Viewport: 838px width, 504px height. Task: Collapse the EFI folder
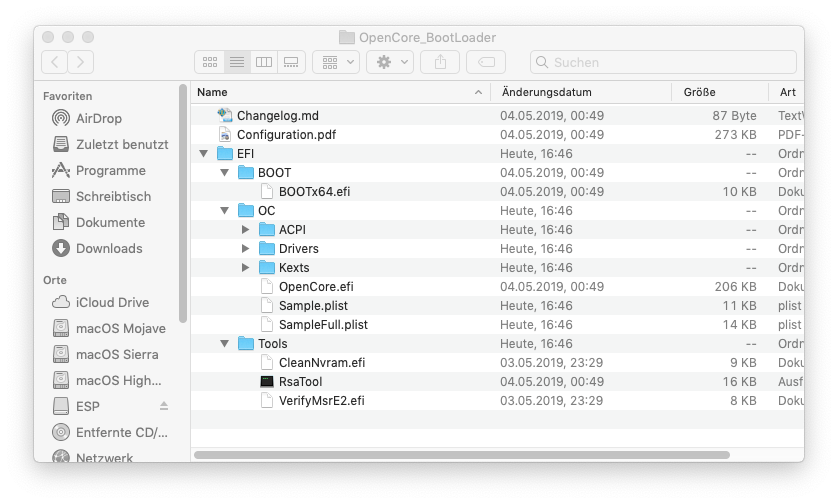tap(204, 154)
